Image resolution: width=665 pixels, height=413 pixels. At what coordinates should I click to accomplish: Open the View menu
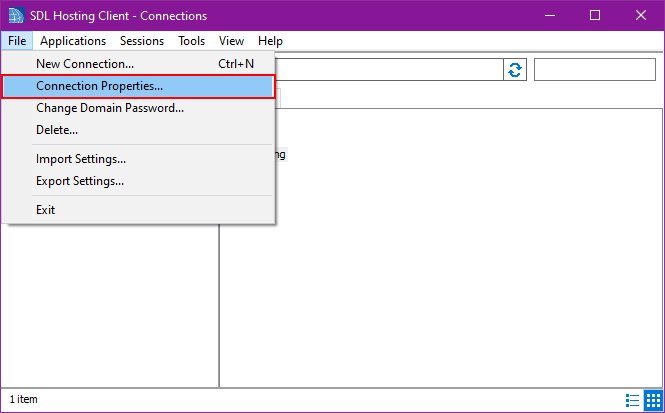[231, 41]
